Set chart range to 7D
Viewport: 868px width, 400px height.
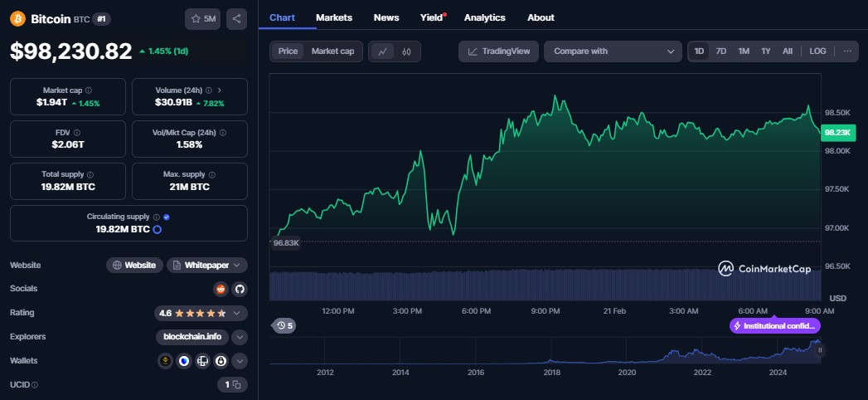click(x=720, y=51)
